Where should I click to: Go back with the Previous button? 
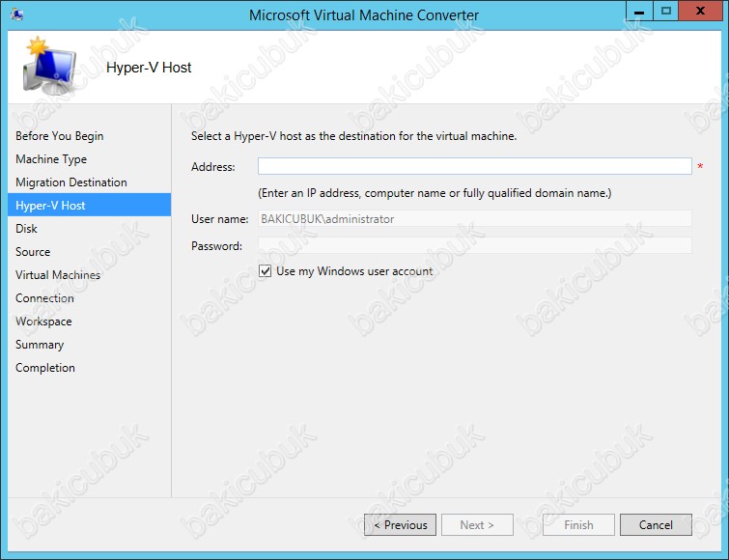point(401,524)
